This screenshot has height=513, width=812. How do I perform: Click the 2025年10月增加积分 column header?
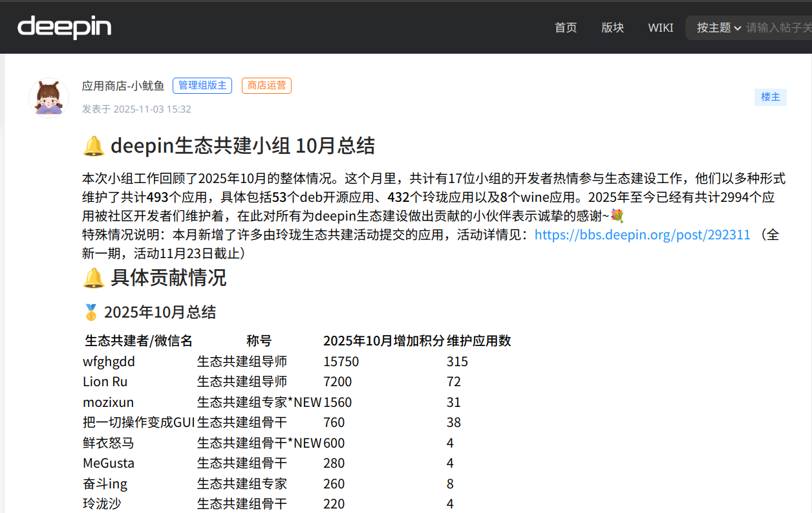point(384,341)
